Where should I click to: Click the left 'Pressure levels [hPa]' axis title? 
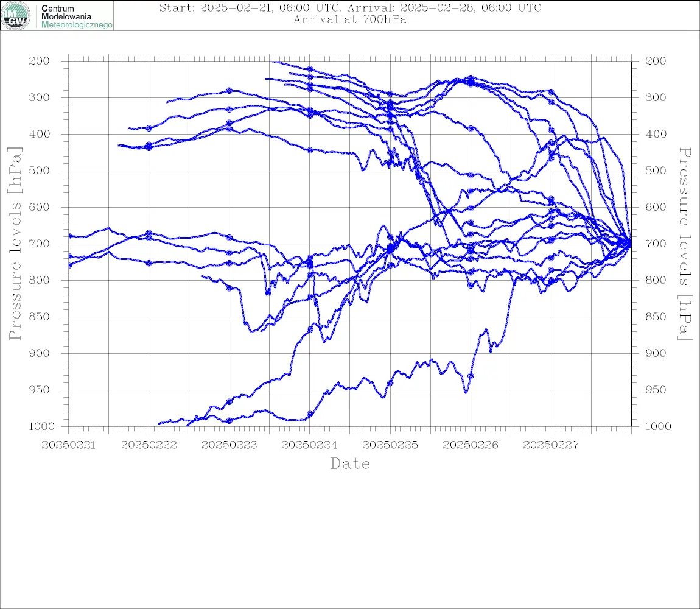click(15, 244)
